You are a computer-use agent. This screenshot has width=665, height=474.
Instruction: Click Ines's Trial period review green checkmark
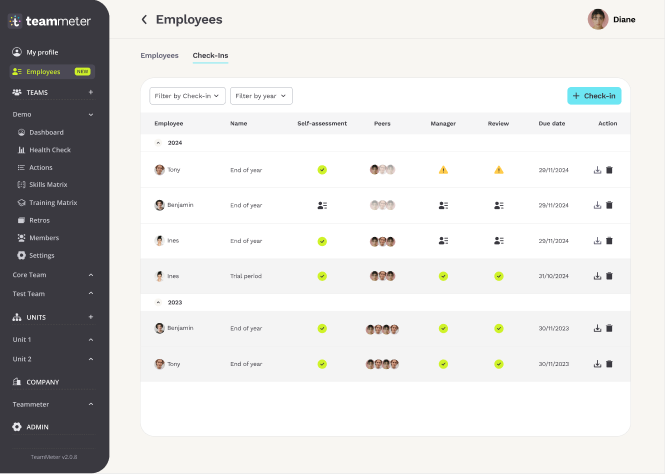pos(498,276)
